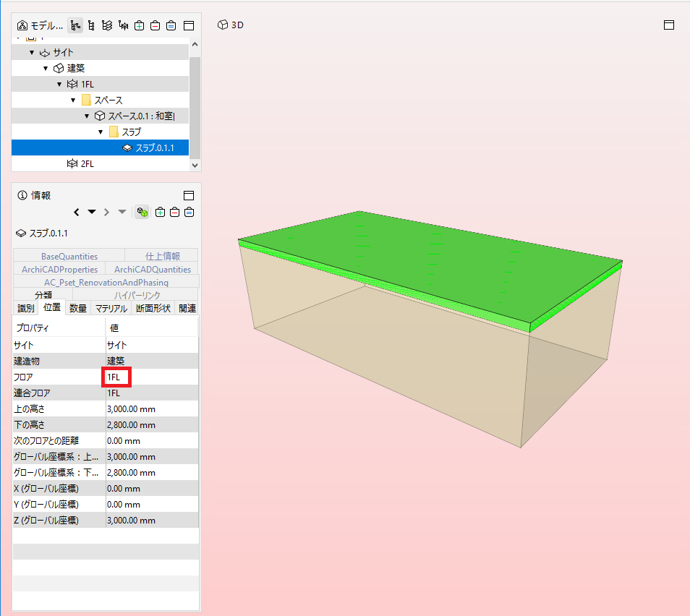Open the back history dropdown arrow in info panel
Image resolution: width=690 pixels, height=616 pixels.
point(92,212)
